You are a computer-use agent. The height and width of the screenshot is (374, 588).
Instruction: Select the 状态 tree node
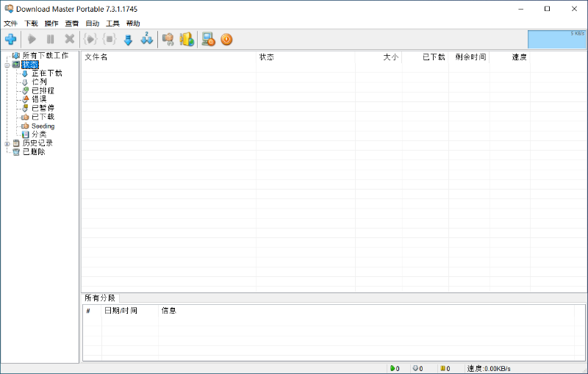pos(30,65)
